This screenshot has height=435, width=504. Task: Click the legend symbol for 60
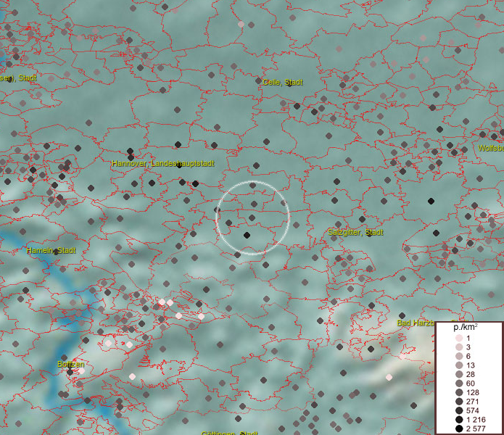(x=459, y=384)
